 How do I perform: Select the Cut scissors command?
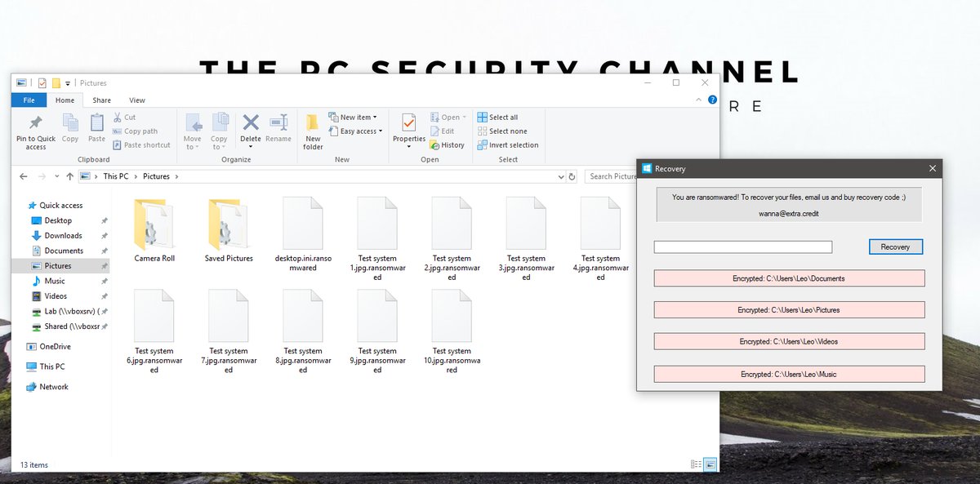click(124, 118)
